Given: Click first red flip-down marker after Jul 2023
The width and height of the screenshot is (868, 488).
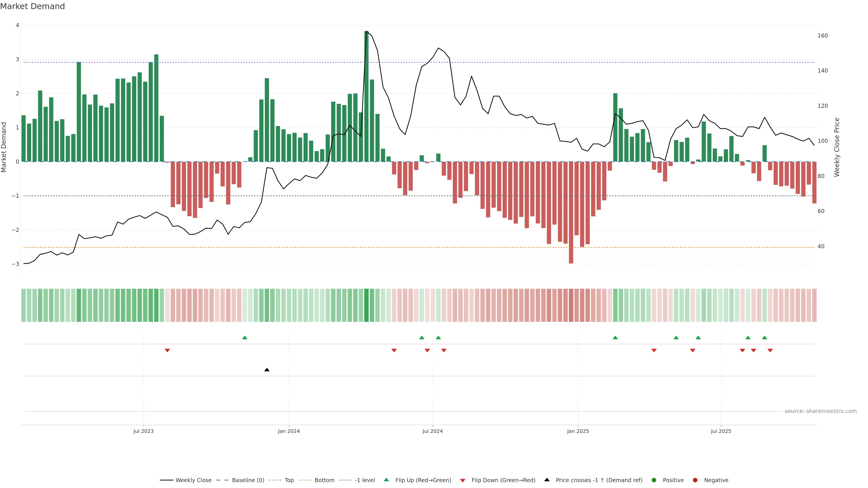Looking at the screenshot, I should pyautogui.click(x=167, y=351).
